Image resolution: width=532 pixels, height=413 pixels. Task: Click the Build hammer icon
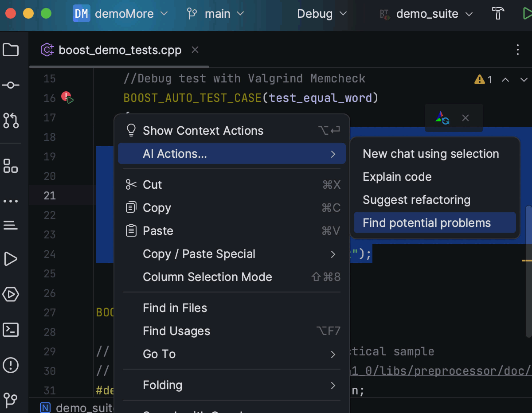coord(498,14)
